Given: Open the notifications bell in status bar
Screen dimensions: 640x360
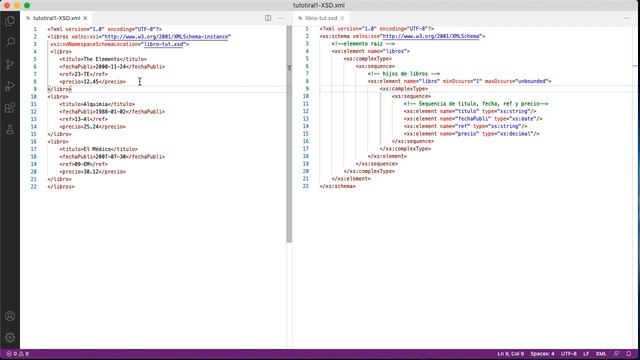Looking at the screenshot, I should (x=629, y=354).
